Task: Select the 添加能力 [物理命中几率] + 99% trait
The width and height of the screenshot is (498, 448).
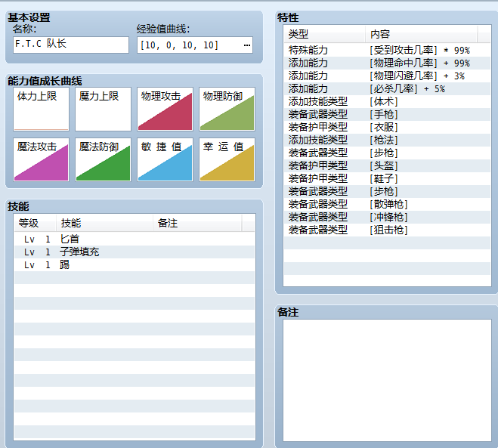Action: (387, 63)
